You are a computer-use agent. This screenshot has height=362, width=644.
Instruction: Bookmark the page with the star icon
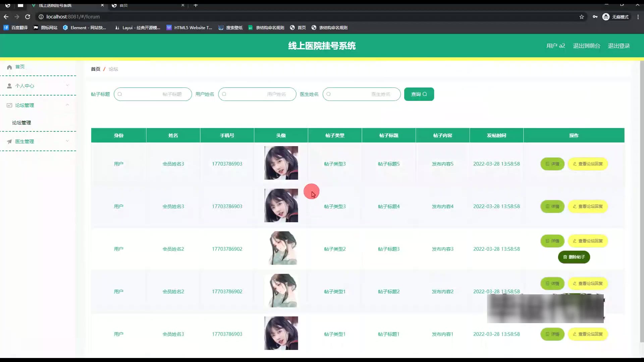(582, 17)
